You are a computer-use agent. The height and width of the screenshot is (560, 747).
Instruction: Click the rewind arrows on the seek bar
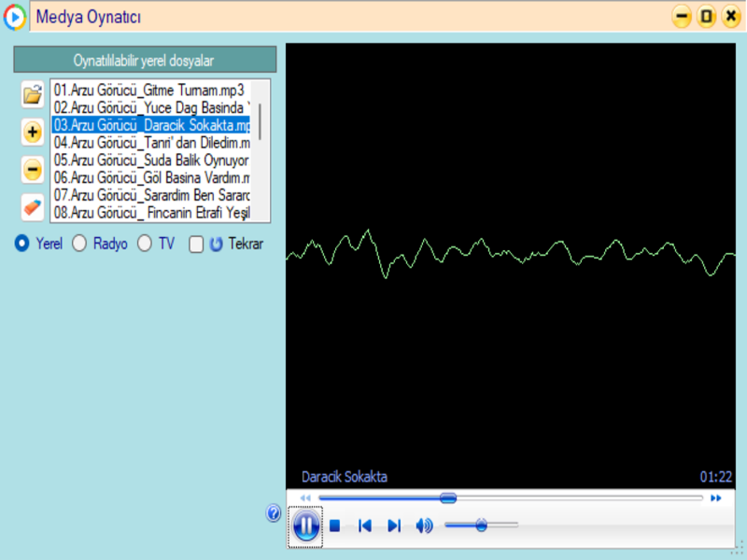(305, 498)
